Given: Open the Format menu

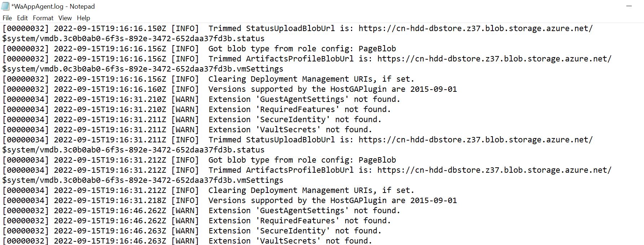Looking at the screenshot, I should 43,18.
